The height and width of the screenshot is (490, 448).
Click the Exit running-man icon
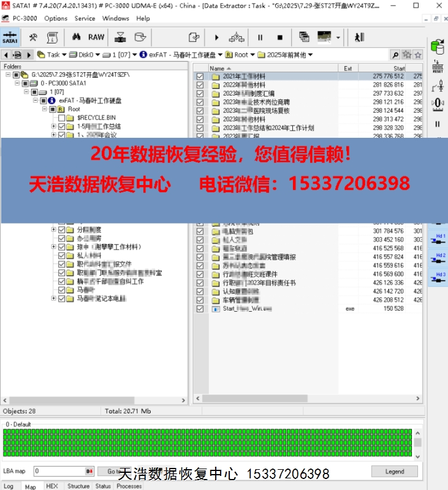[x=359, y=37]
